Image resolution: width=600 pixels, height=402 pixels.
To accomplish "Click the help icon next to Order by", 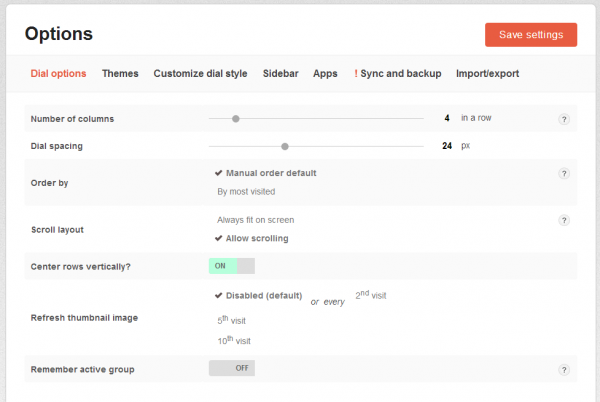I will click(x=564, y=173).
